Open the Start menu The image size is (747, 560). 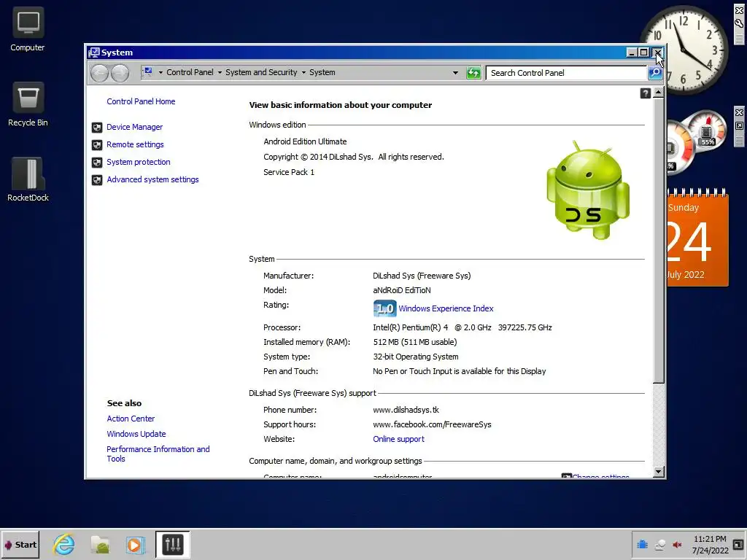20,544
